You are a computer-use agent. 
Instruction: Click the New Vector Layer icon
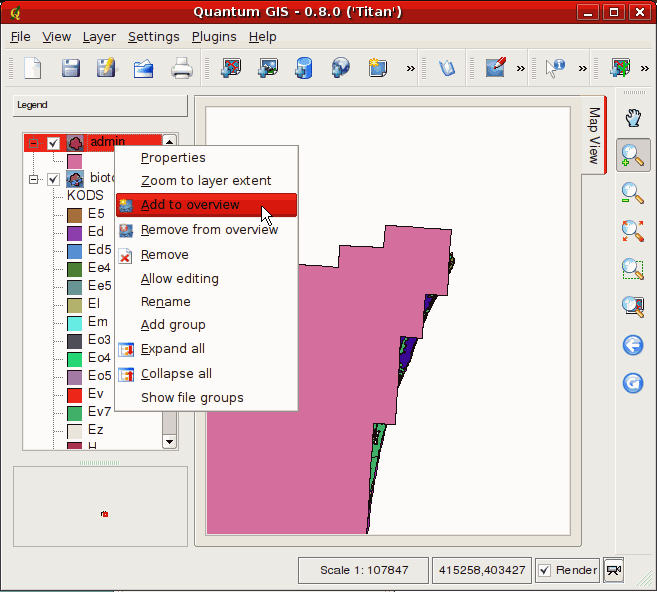point(378,68)
